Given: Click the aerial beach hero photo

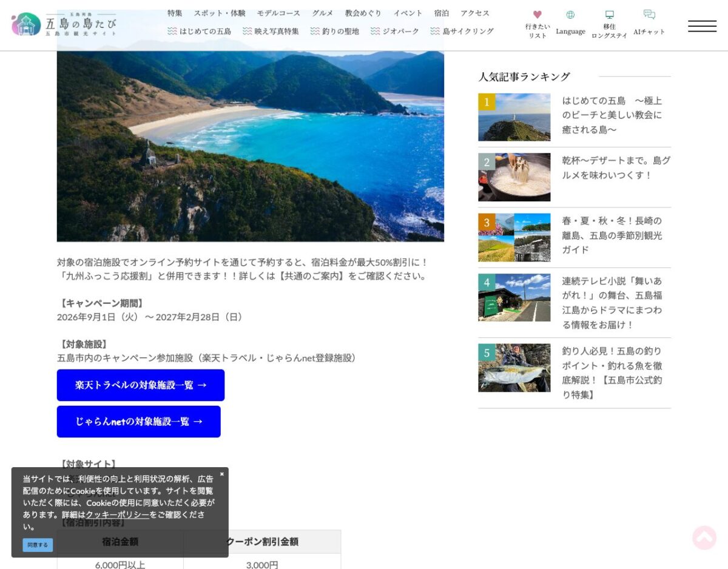Looking at the screenshot, I should [x=251, y=147].
